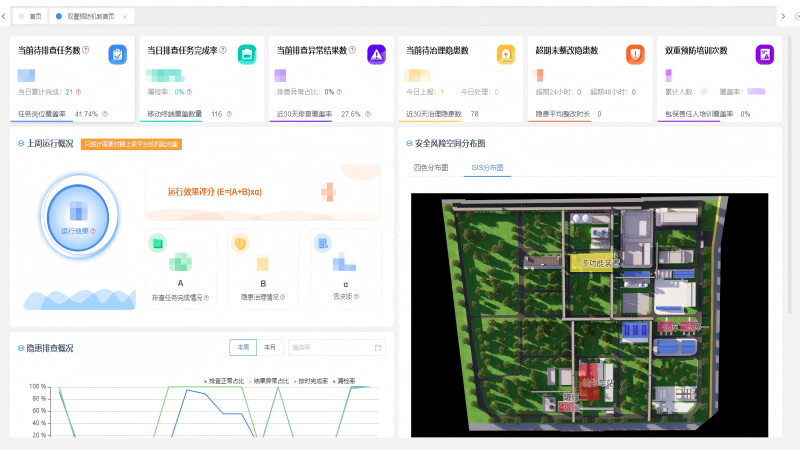Open the tab options dropdown at top-right
This screenshot has width=800, height=450.
pyautogui.click(x=783, y=16)
